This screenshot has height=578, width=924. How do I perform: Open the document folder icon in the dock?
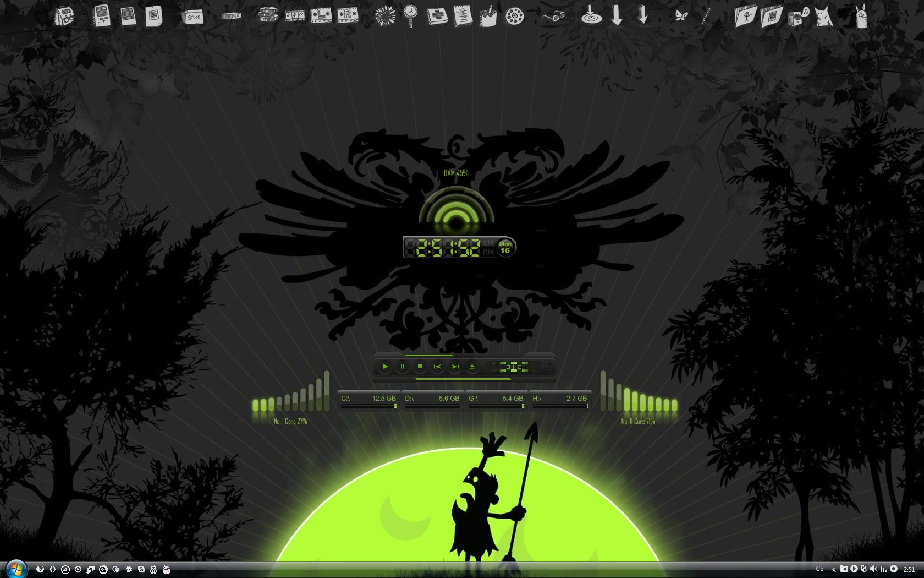[772, 17]
